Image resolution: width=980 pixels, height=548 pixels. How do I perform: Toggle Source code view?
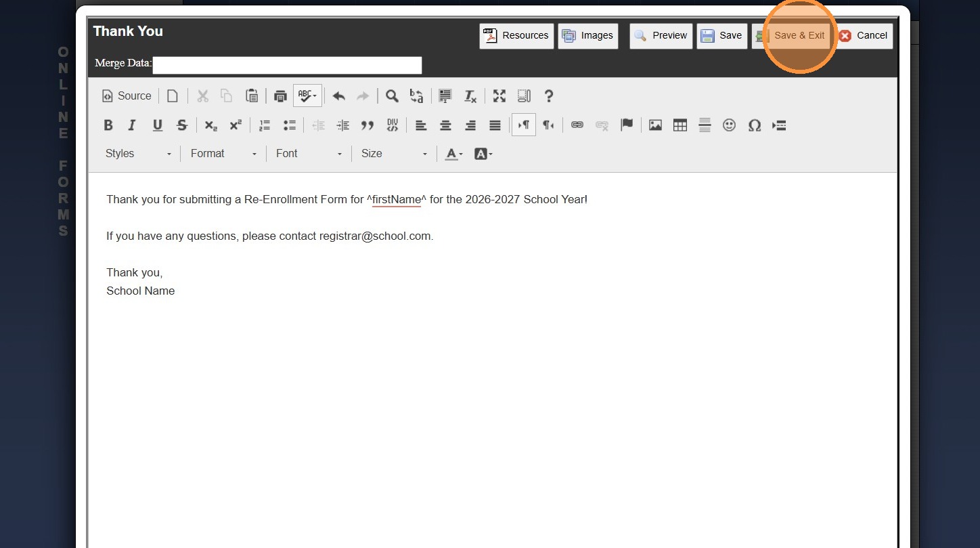(127, 96)
